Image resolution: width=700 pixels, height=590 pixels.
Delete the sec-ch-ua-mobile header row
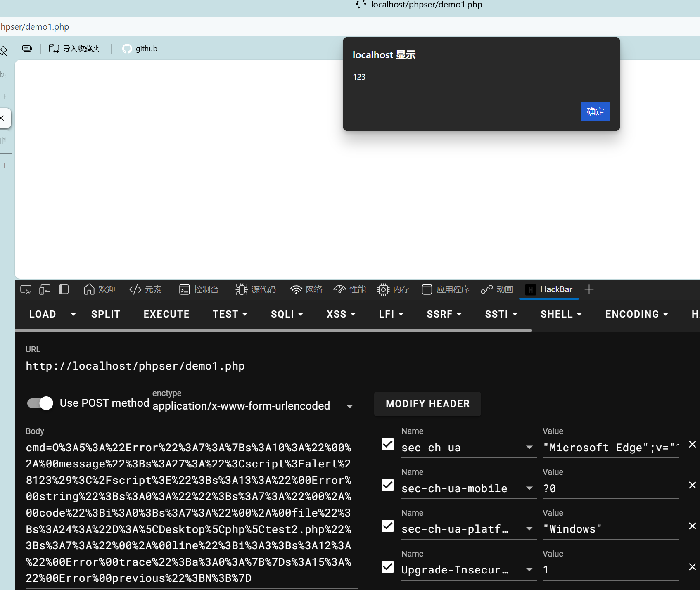coord(692,485)
